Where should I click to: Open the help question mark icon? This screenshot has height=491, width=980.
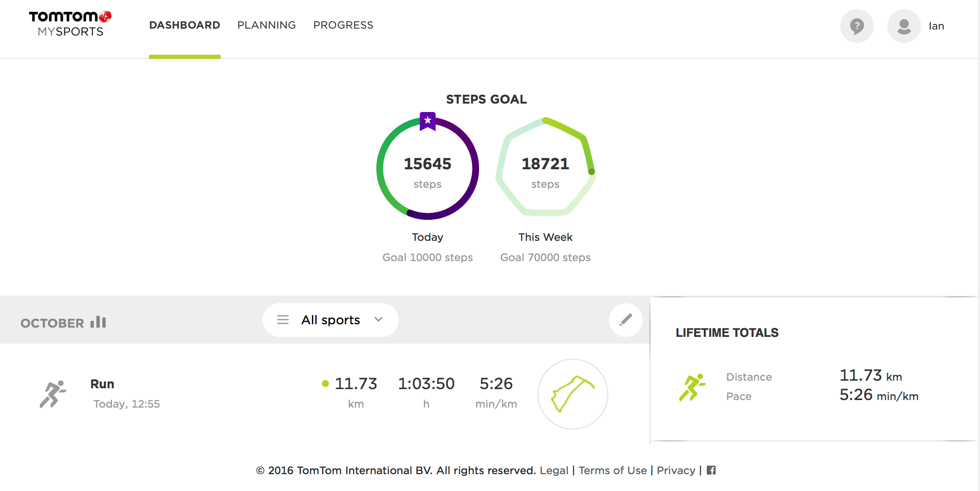[857, 26]
